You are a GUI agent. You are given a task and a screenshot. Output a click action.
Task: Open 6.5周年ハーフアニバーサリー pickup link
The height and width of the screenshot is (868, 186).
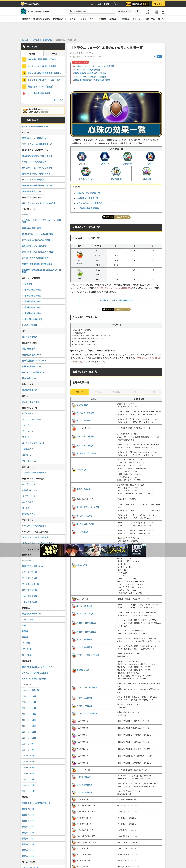point(94,66)
